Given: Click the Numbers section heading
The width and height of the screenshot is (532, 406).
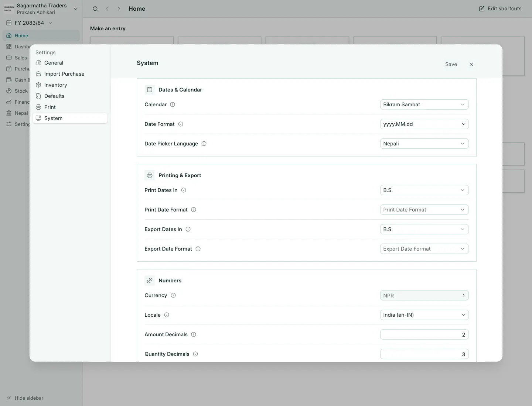Looking at the screenshot, I should (170, 281).
